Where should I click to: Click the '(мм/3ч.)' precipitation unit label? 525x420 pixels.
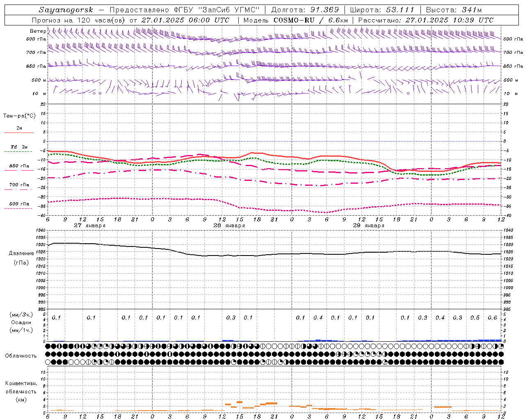click(x=21, y=315)
